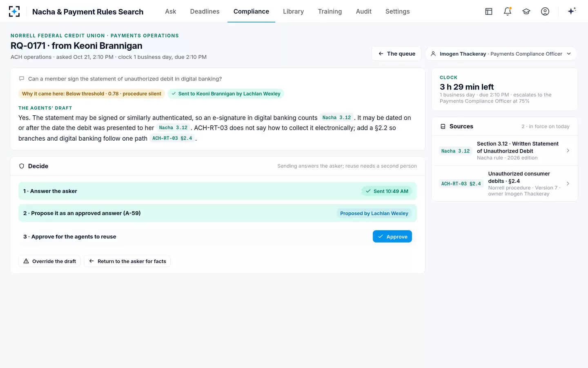Image resolution: width=588 pixels, height=368 pixels.
Task: Open the user account icon
Action: pyautogui.click(x=545, y=11)
